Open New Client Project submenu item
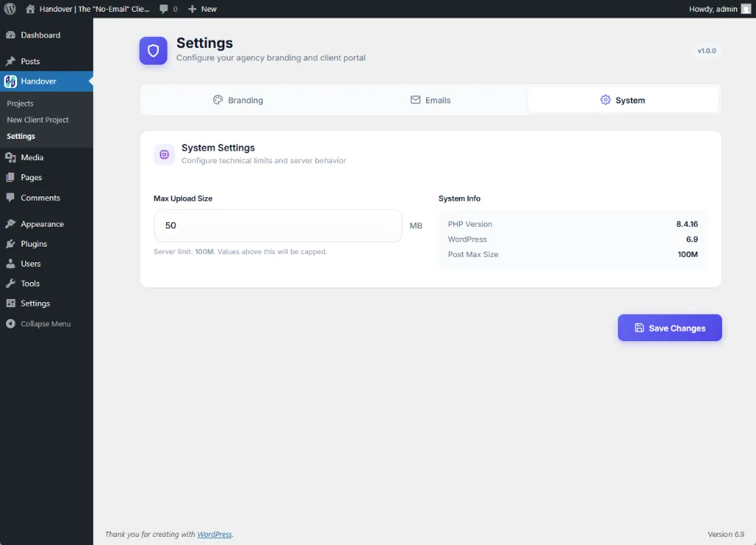This screenshot has height=545, width=756. 38,120
